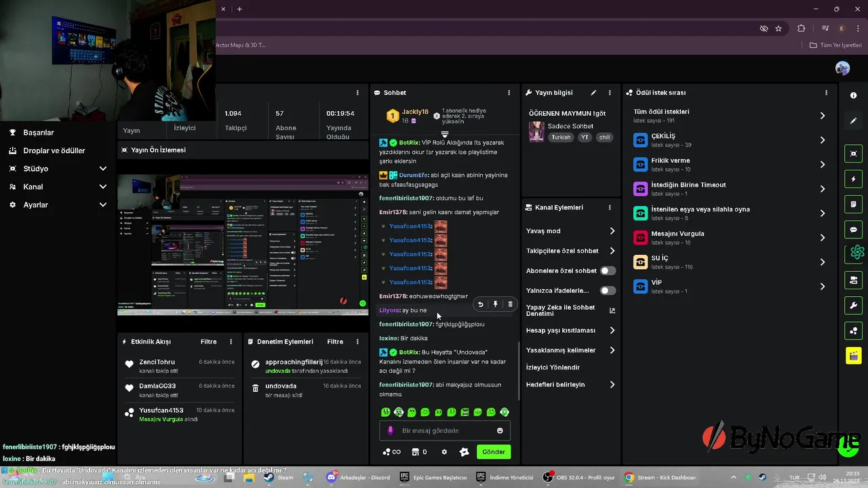Screen dimensions: 868x488
Task: Open browser extensions puzzle icon
Action: [x=801, y=28]
